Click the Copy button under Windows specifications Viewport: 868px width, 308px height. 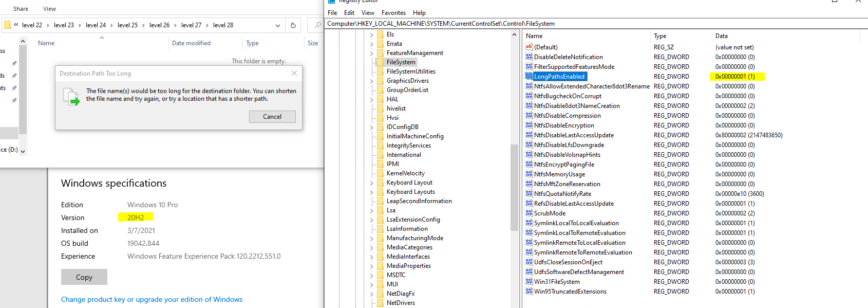[x=84, y=277]
